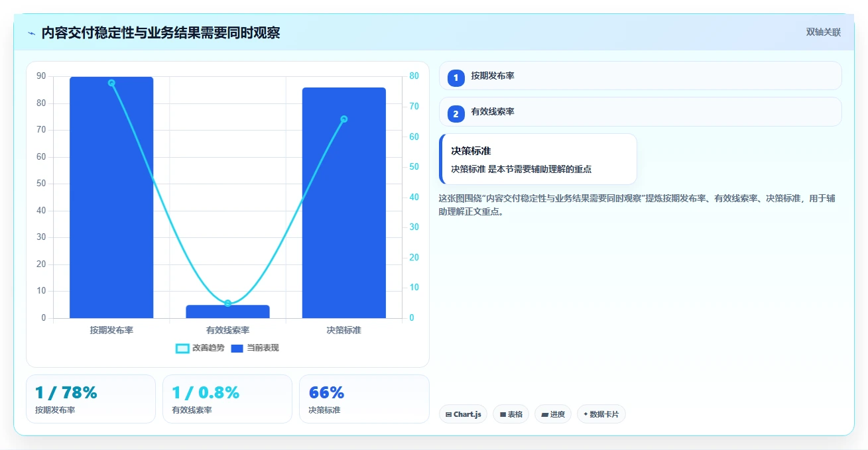Click the title 内容交付稳定性与业务结果需要同时观察
This screenshot has width=868, height=450.
click(x=160, y=32)
